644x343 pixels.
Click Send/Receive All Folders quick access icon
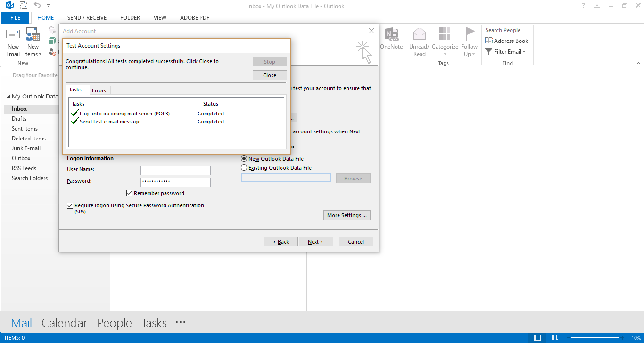pyautogui.click(x=24, y=6)
